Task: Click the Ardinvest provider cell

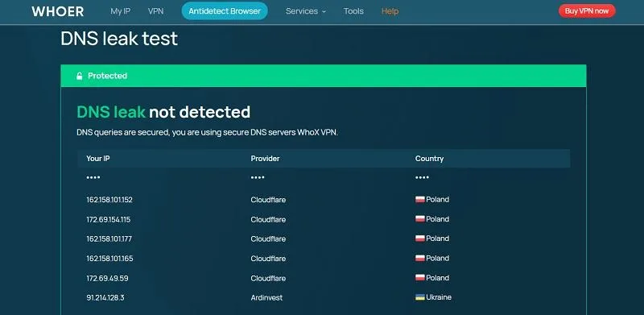Action: (x=266, y=298)
